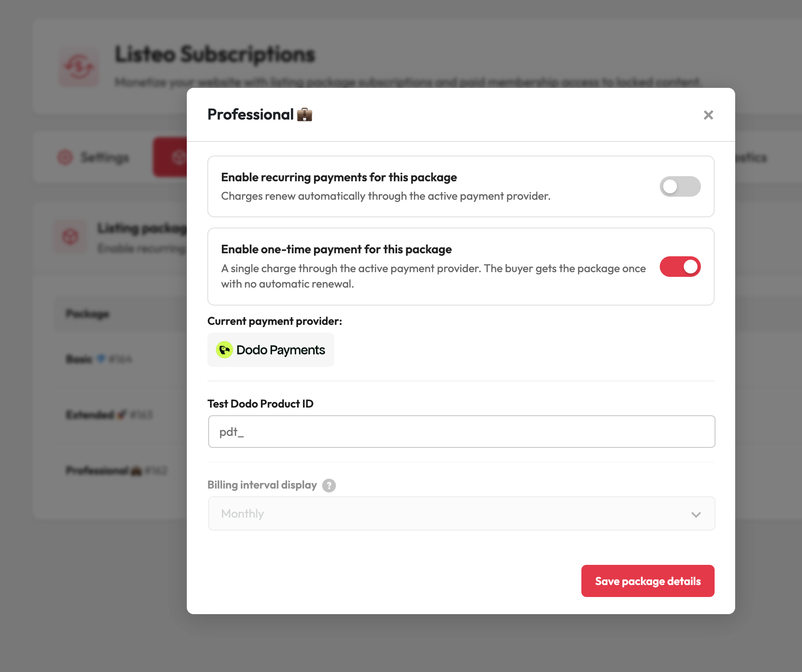Click the Listing packages section icon

71,236
